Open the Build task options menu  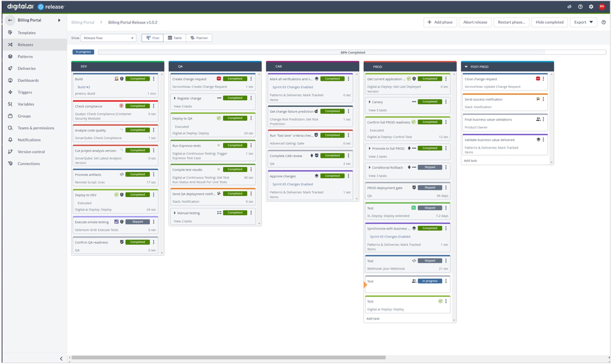154,79
